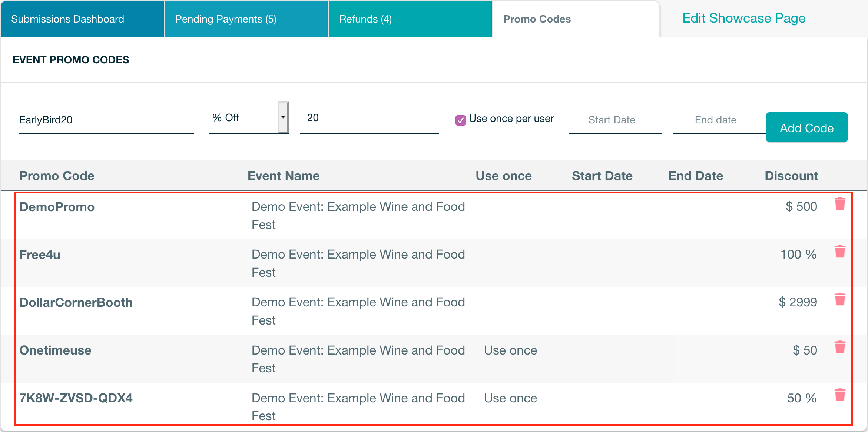868x432 pixels.
Task: Open the Edit Showcase Page link
Action: [744, 18]
